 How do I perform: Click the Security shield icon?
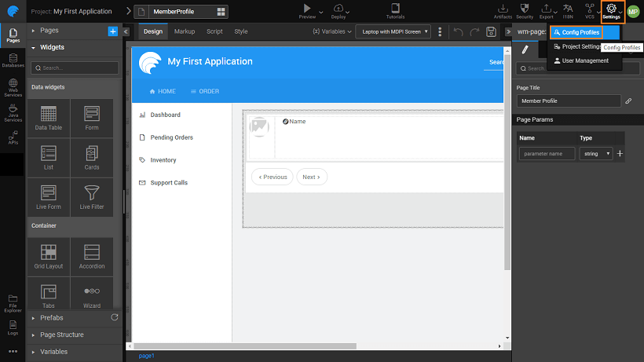point(525,10)
